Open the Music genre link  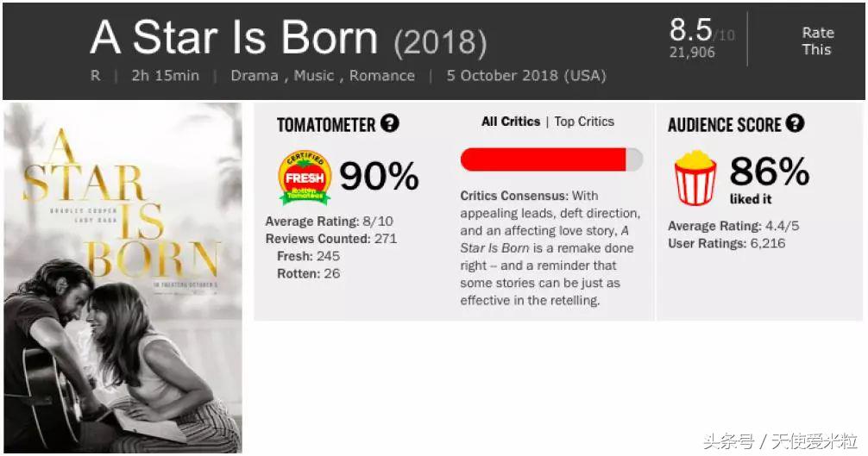313,75
